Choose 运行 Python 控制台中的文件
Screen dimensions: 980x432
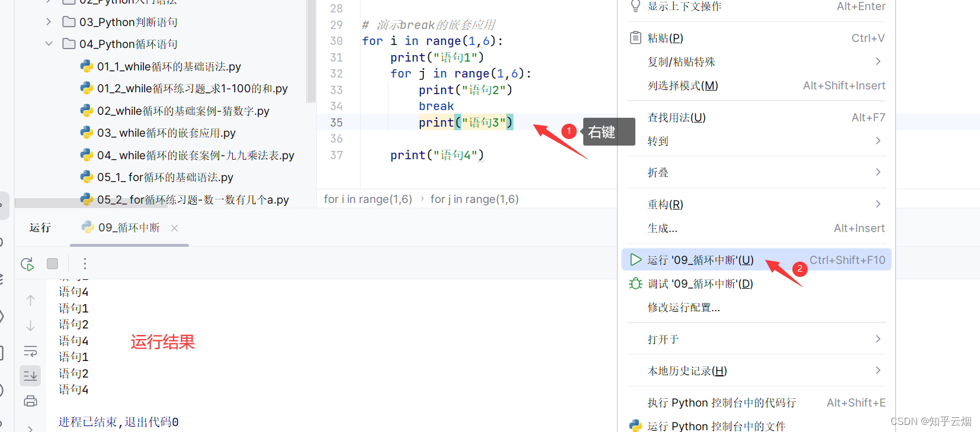click(x=756, y=425)
